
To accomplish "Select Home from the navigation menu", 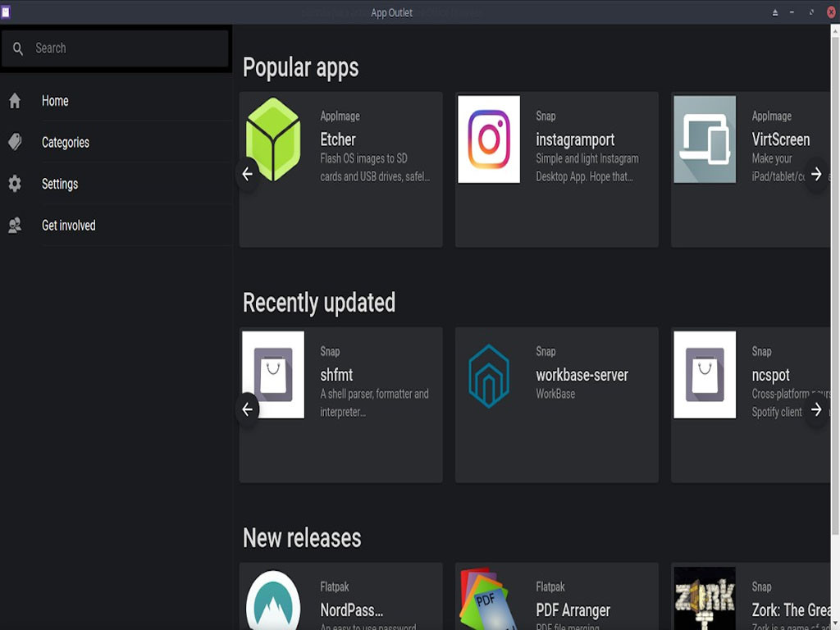I will [x=54, y=100].
